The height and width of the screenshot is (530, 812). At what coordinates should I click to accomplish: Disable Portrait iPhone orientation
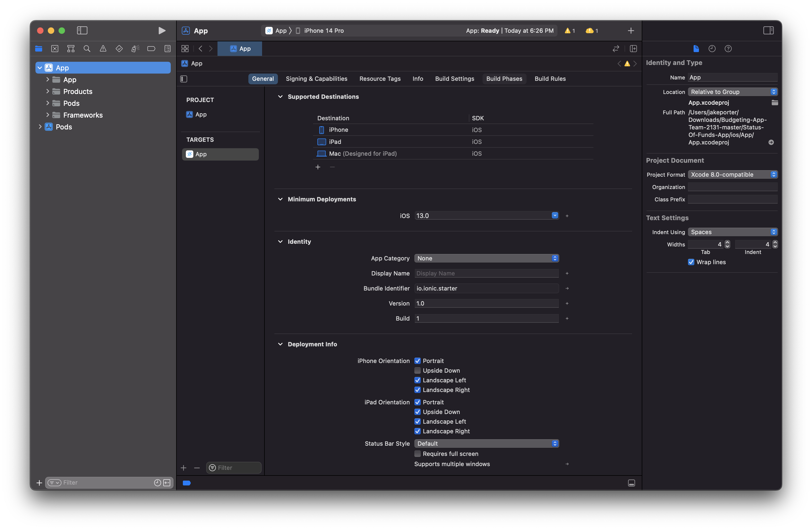click(x=418, y=361)
